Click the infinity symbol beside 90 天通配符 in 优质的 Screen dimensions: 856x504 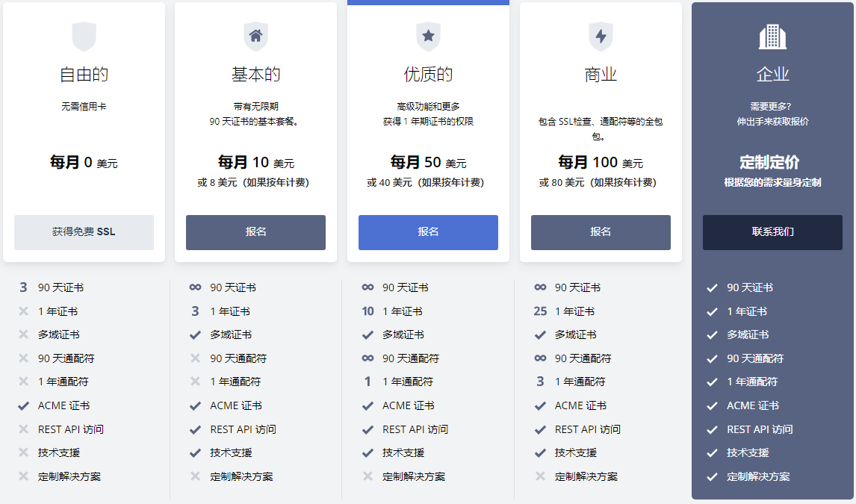[x=367, y=358]
